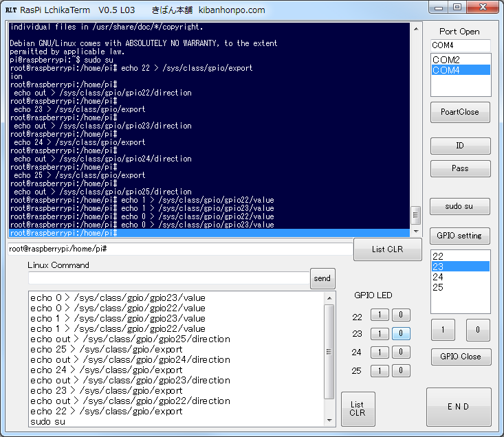Click the command history scrollbar thumb
Screen dimensions: 504x437
pyautogui.click(x=329, y=352)
